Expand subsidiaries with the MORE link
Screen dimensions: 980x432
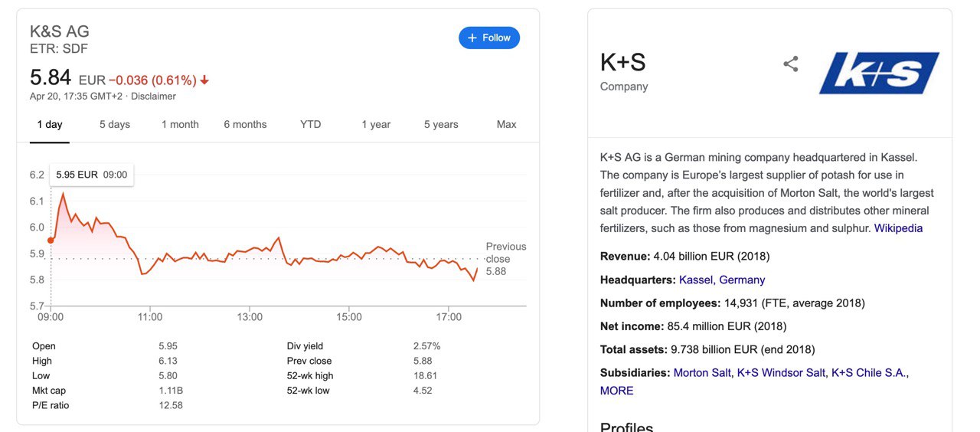coord(617,391)
